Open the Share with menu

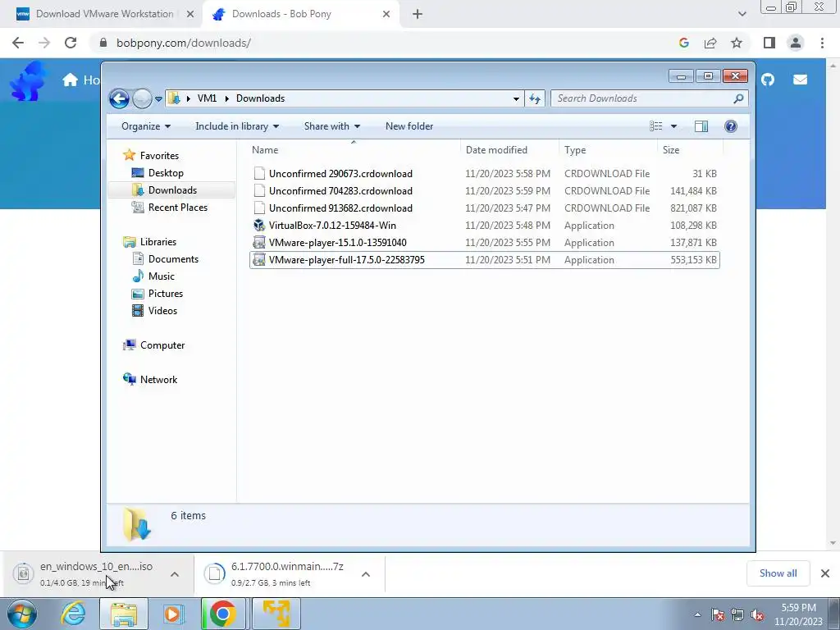pos(331,126)
